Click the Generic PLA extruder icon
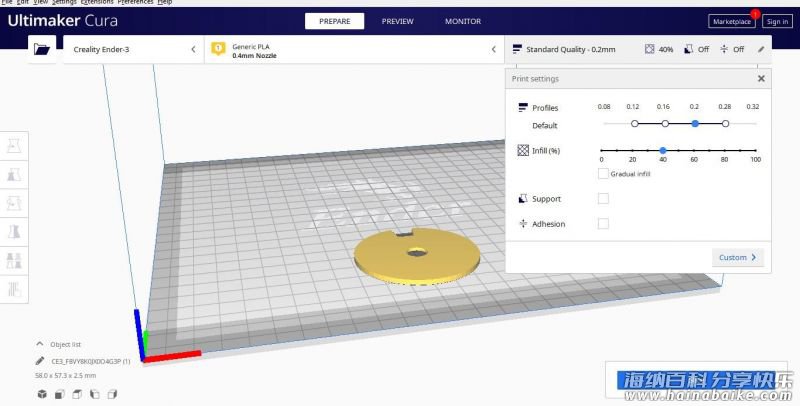Viewport: 800px width, 406px height. [x=218, y=48]
